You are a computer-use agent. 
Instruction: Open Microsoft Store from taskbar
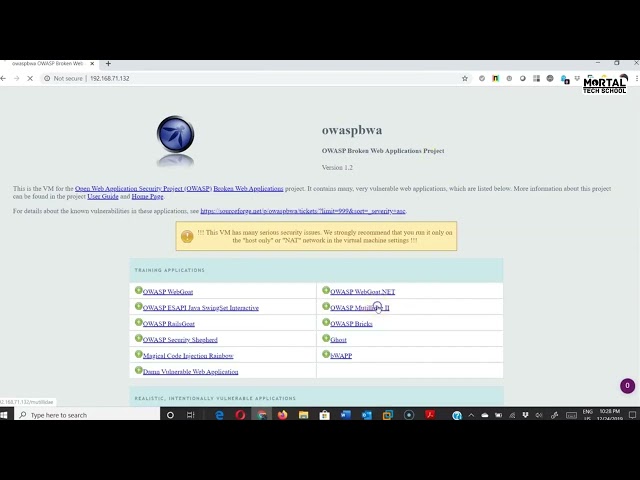(x=324, y=415)
